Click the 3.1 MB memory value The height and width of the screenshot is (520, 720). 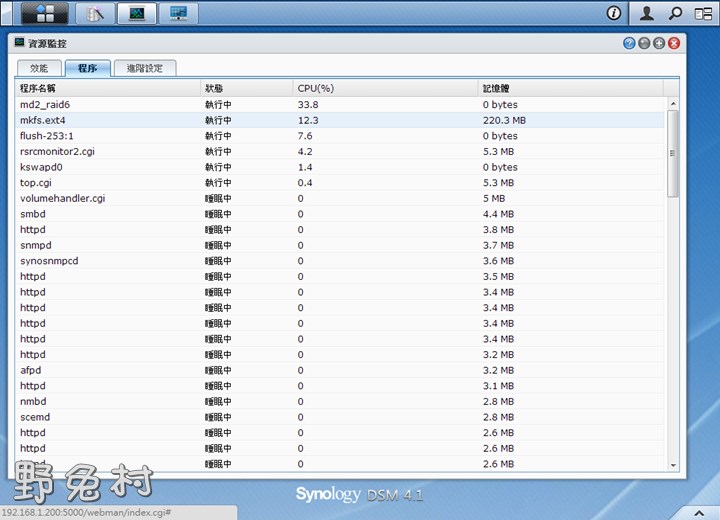coord(498,386)
